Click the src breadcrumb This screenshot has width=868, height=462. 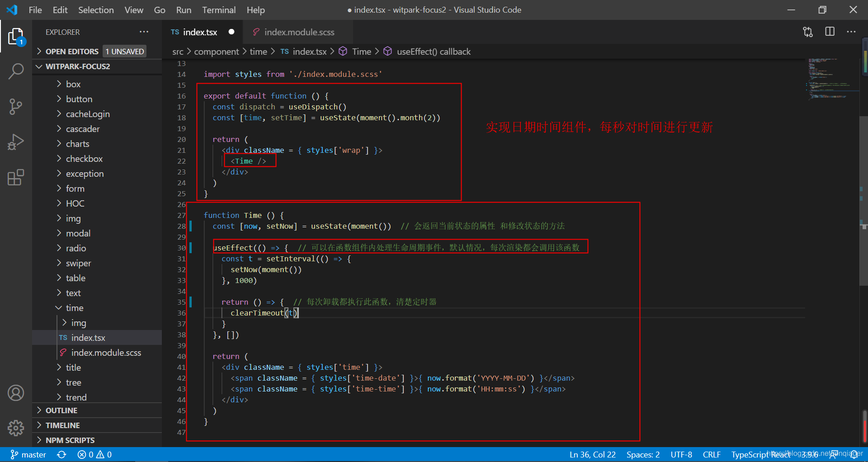(178, 52)
